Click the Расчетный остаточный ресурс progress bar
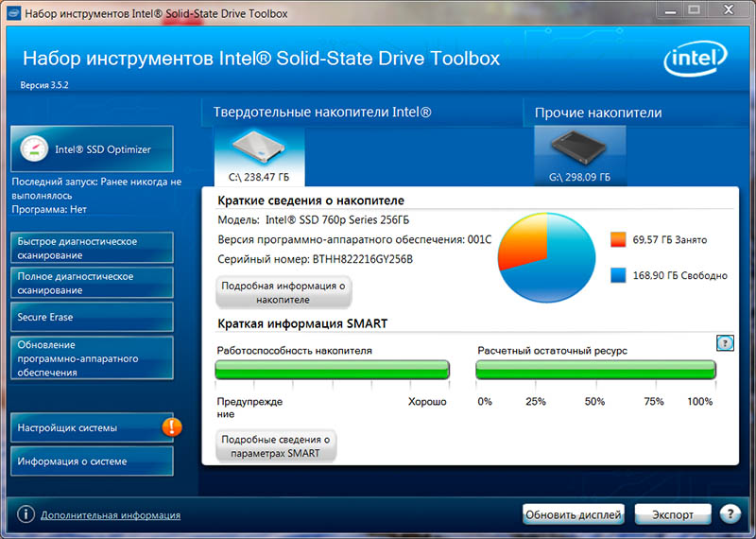 pyautogui.click(x=595, y=370)
